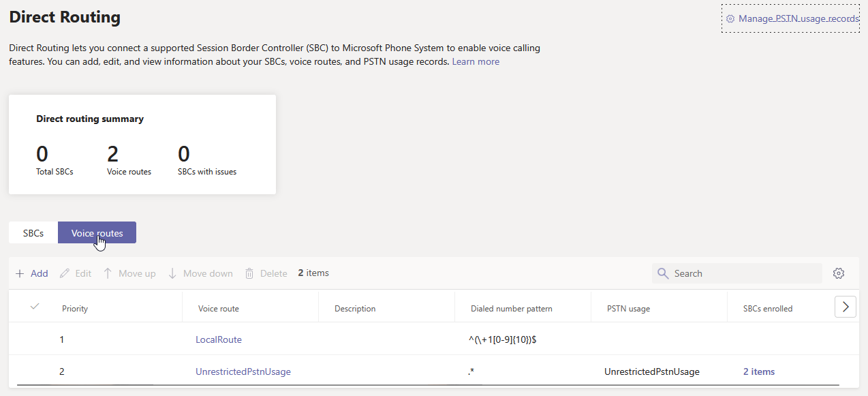The width and height of the screenshot is (868, 396).
Task: Switch to the SBCs tab
Action: click(32, 232)
